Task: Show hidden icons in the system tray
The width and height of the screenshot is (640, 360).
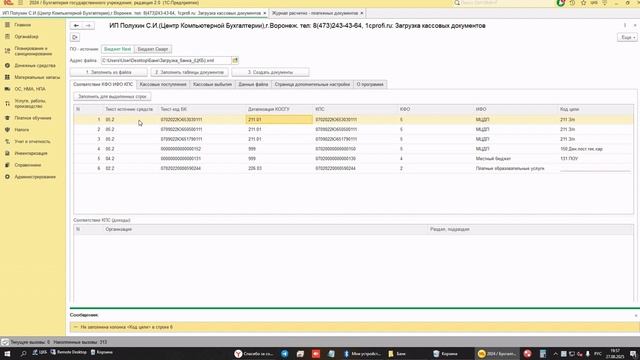Action: [x=555, y=353]
